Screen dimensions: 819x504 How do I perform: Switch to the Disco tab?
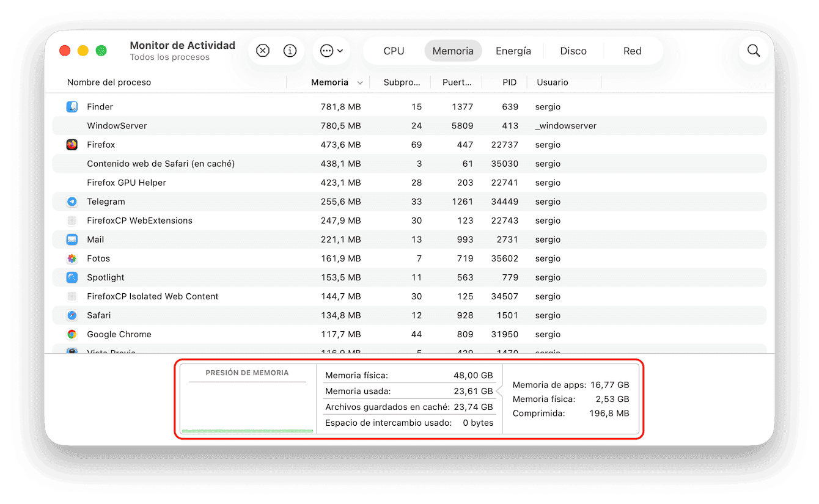(573, 51)
